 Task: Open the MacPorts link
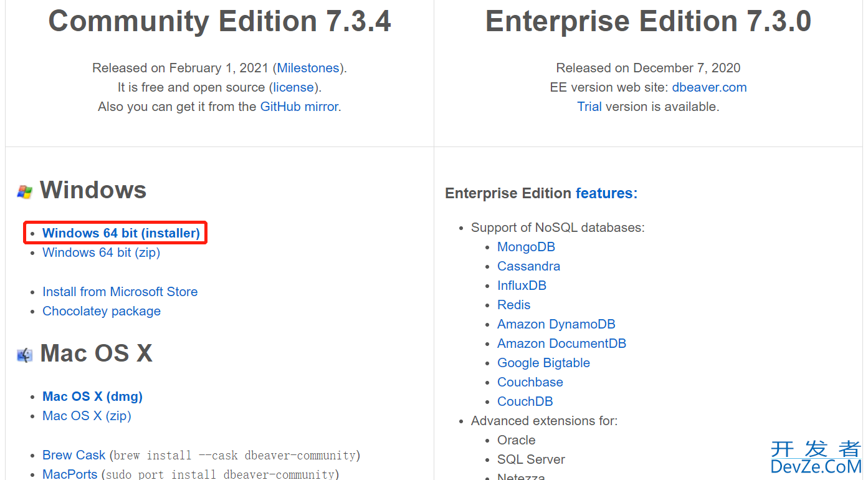click(70, 474)
